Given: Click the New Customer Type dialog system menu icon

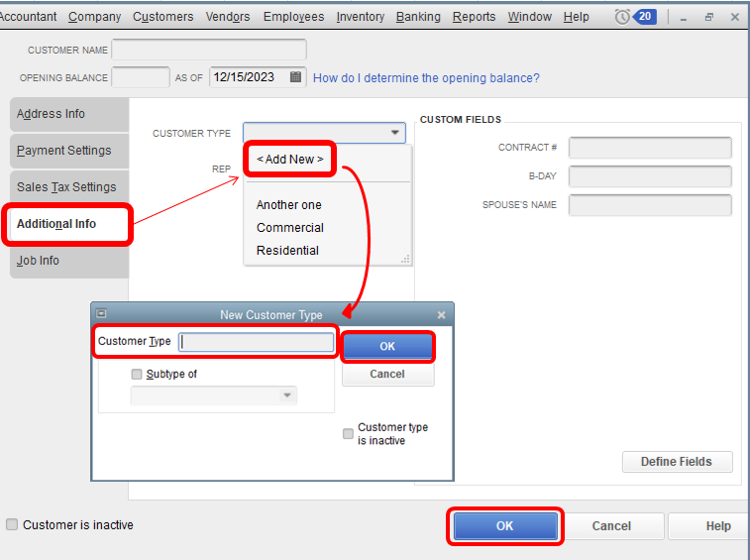Looking at the screenshot, I should coord(101,313).
